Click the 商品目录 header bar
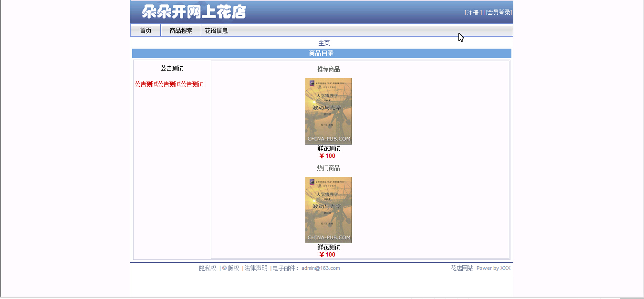 (x=322, y=53)
